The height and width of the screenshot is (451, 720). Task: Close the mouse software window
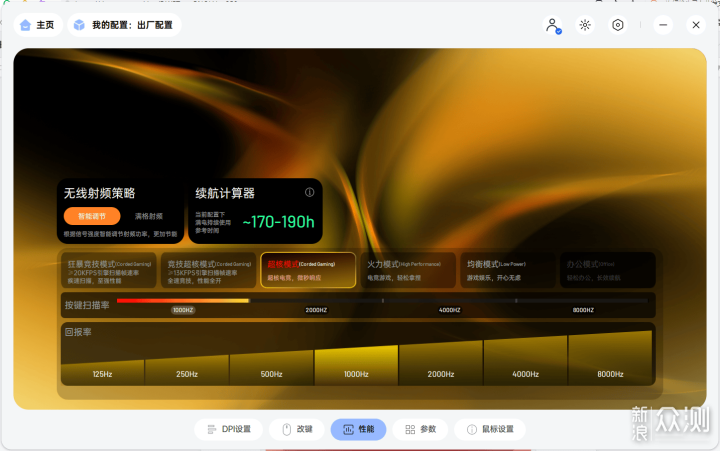click(696, 25)
